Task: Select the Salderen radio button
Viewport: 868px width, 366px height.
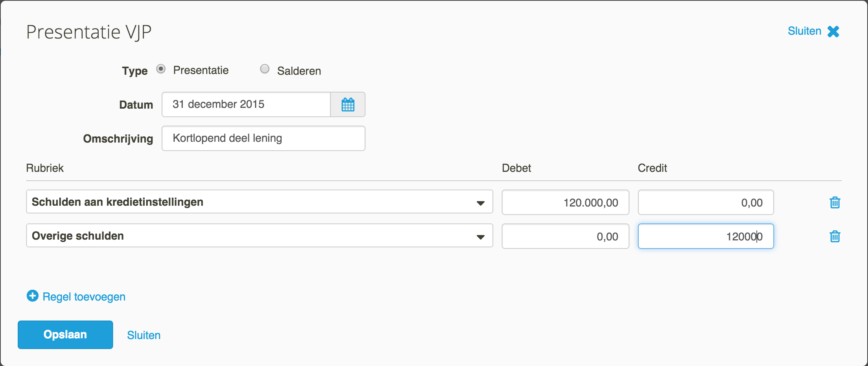Action: 265,69
